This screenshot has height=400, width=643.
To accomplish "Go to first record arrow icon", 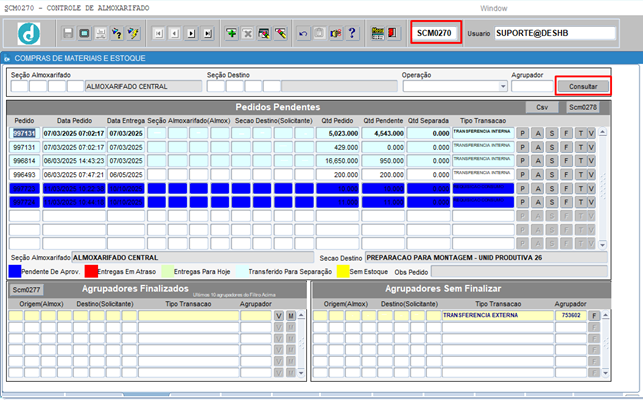I will tap(158, 33).
